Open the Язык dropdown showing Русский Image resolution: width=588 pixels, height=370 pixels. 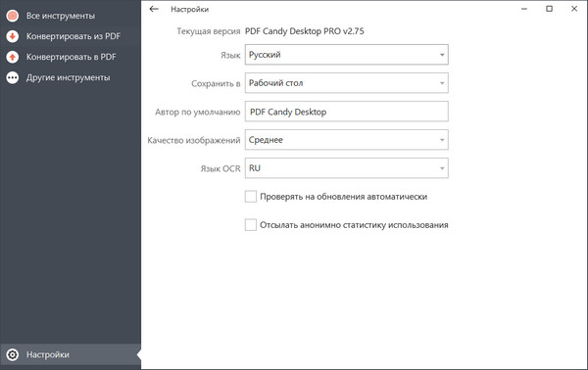[347, 55]
